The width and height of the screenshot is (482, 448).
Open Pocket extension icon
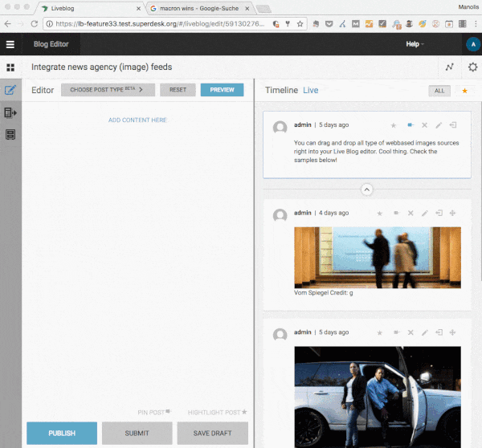click(x=329, y=23)
